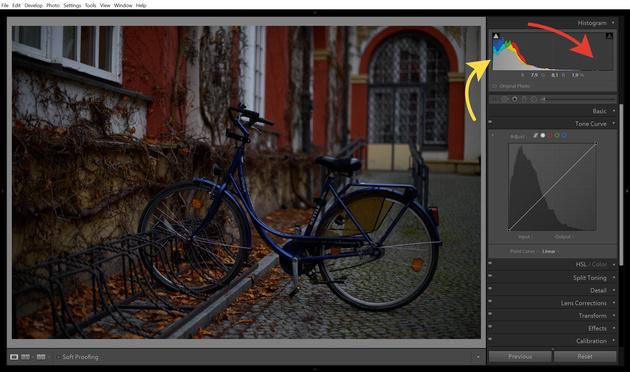Image resolution: width=630 pixels, height=372 pixels.
Task: Open the Settings menu
Action: coord(72,5)
